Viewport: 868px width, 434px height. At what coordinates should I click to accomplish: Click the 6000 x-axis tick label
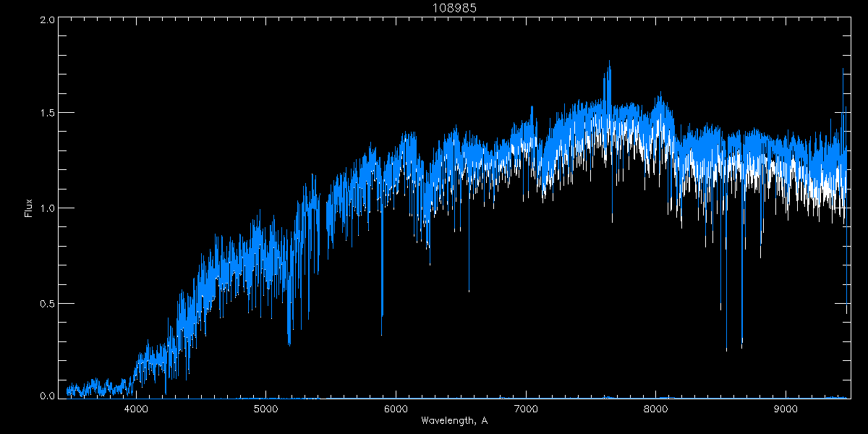pos(396,409)
